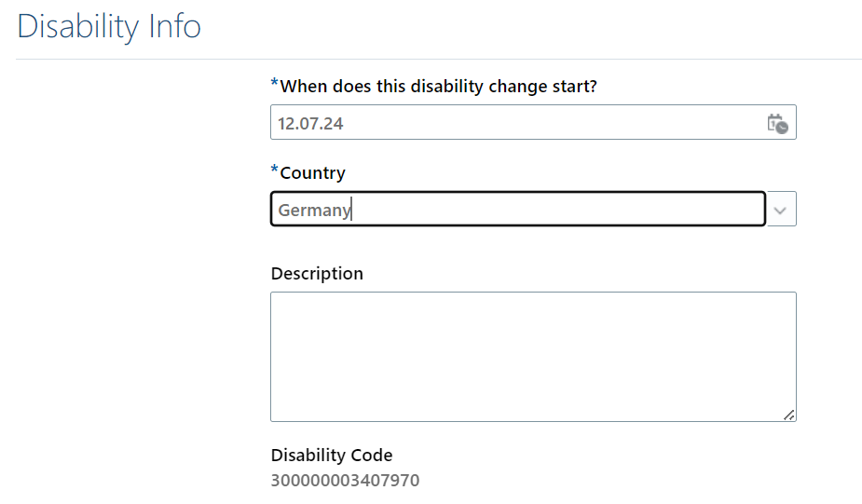This screenshot has width=862, height=504.
Task: Click the clock badge on the calendar icon
Action: point(782,128)
